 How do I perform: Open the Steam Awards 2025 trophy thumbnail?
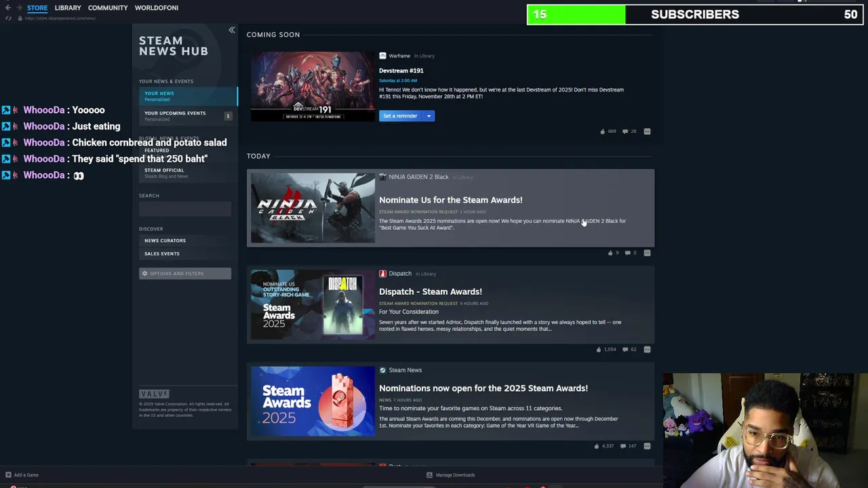pyautogui.click(x=313, y=401)
